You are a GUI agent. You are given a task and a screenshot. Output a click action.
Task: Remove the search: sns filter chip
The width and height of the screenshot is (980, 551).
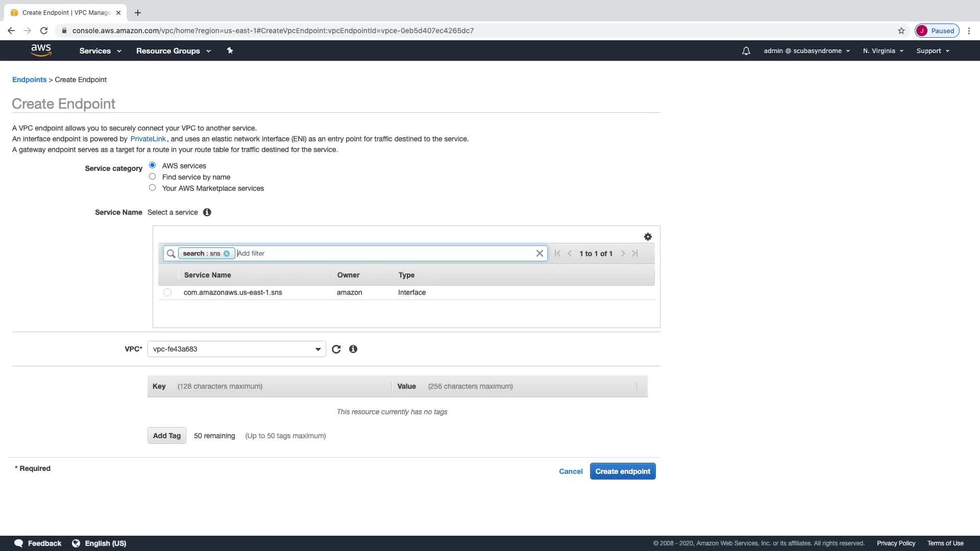click(227, 254)
